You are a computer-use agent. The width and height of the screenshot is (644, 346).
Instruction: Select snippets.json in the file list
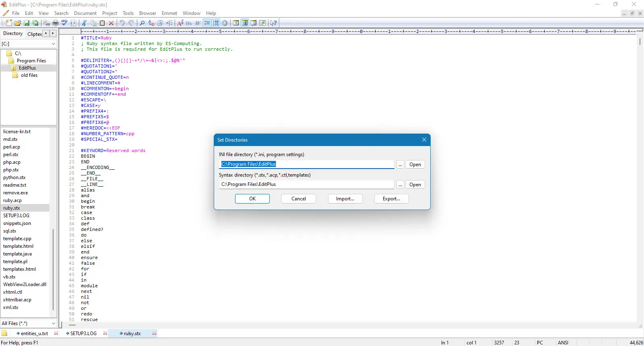coord(17,223)
